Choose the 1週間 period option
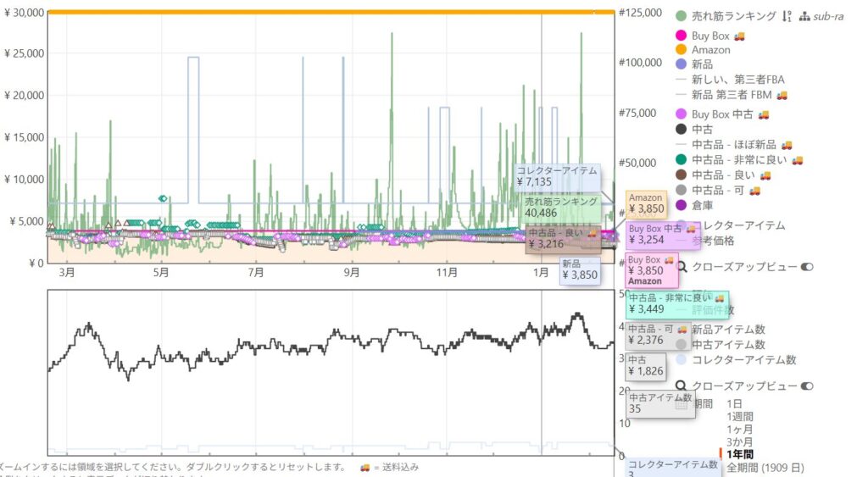Screen dimensions: 868x477 [x=739, y=417]
